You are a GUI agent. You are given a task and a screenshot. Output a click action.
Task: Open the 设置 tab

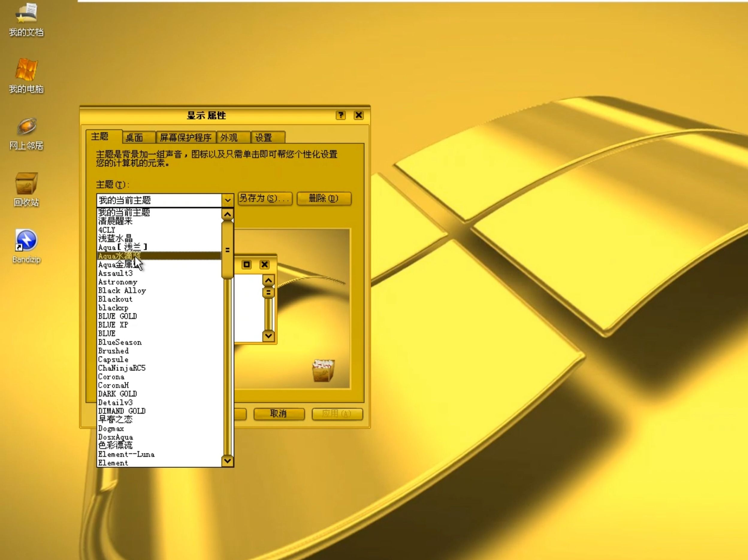268,138
